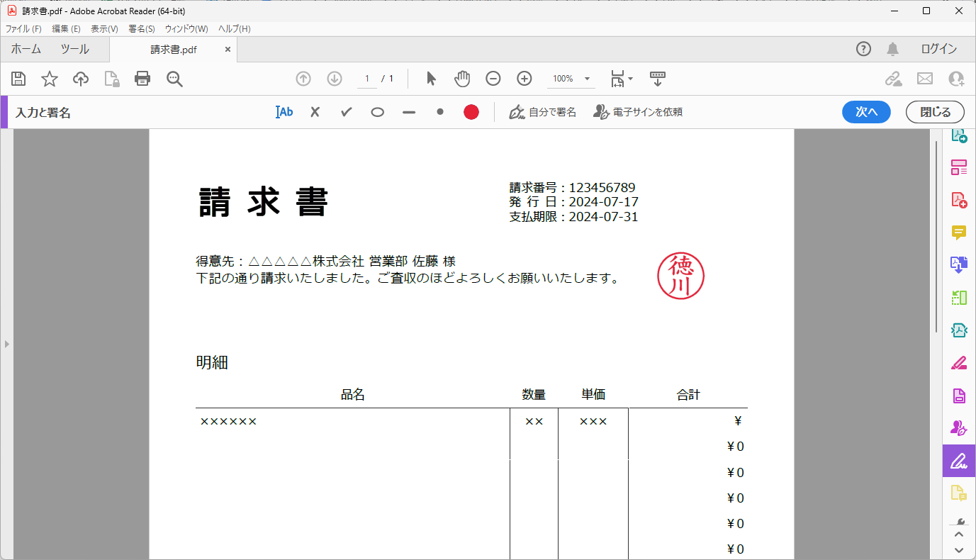Image resolution: width=976 pixels, height=560 pixels.
Task: Open the 表示(V) menu
Action: pos(104,29)
